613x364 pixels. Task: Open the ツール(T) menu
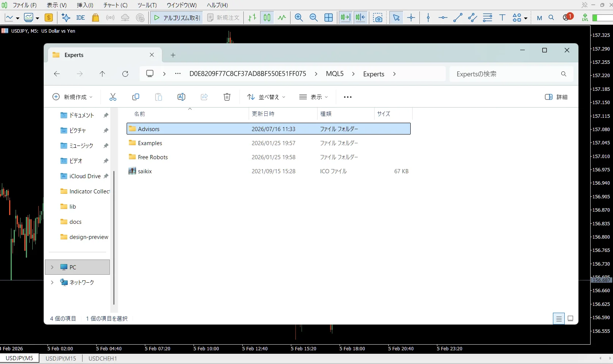pos(147,5)
